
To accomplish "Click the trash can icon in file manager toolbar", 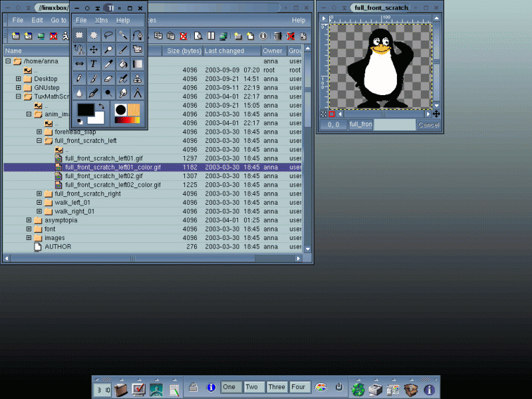I will click(277, 36).
